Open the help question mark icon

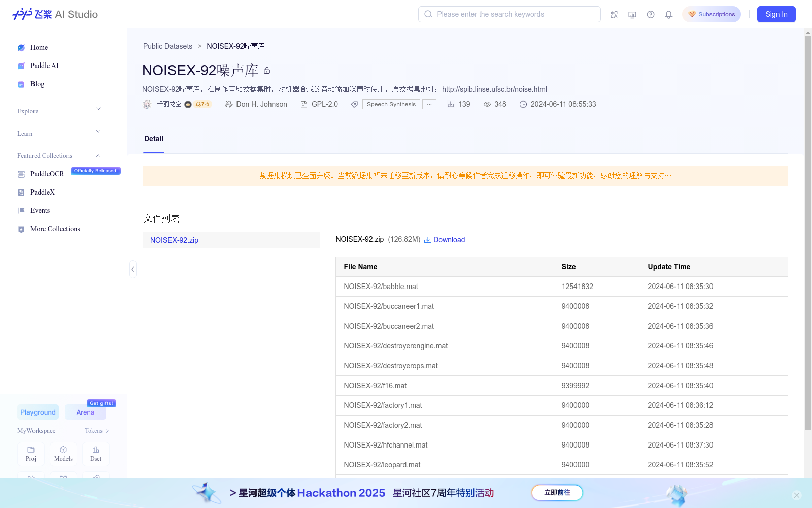(651, 14)
